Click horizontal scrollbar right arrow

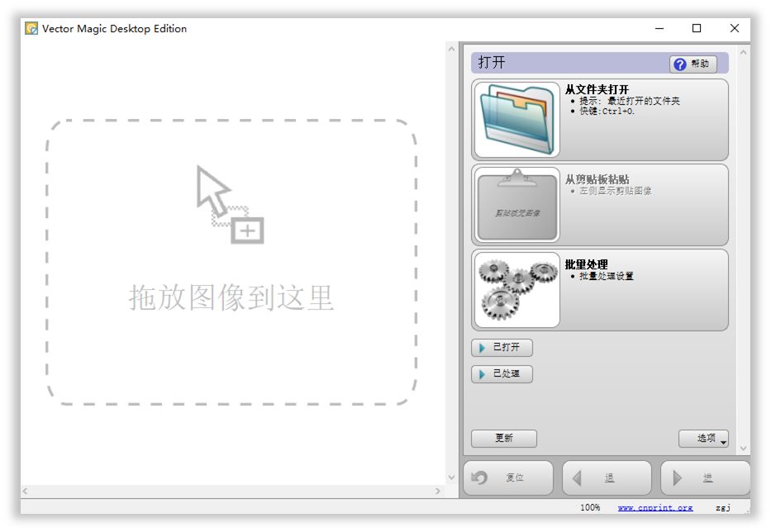pos(438,491)
